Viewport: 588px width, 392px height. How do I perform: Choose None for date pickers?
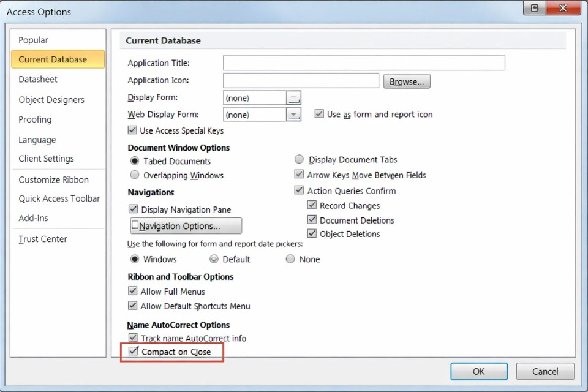click(x=290, y=259)
